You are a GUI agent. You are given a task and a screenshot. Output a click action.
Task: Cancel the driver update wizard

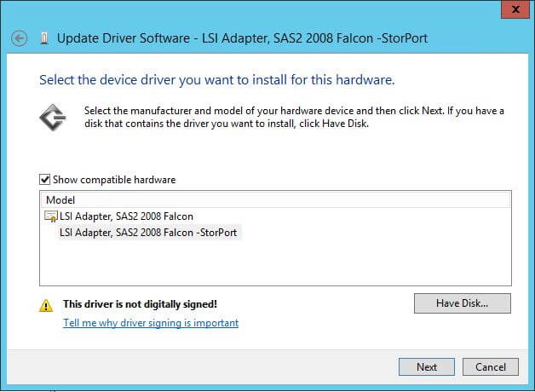pyautogui.click(x=491, y=366)
